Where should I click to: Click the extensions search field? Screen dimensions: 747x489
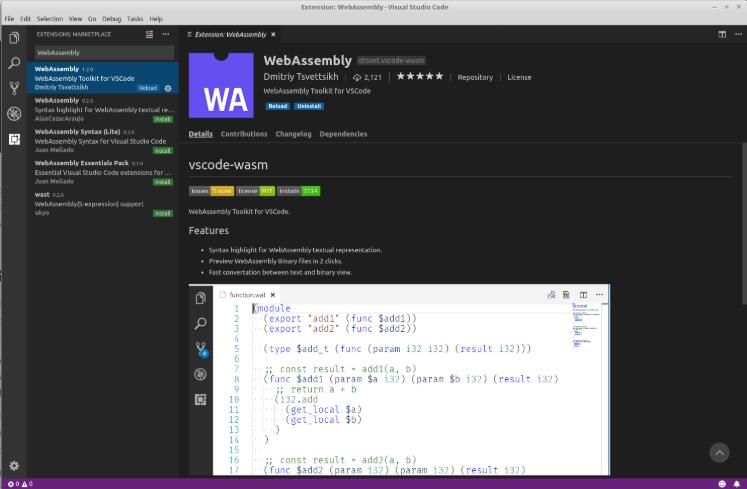click(104, 52)
